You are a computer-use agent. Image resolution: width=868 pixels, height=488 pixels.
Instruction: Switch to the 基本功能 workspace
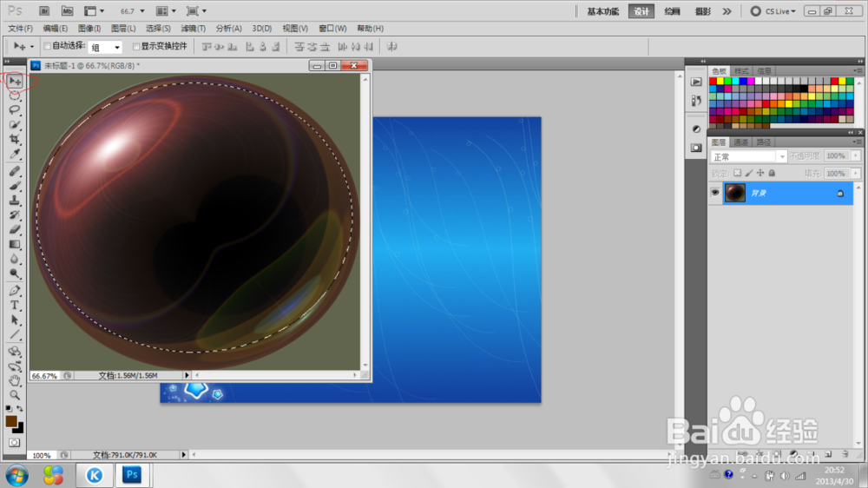tap(603, 11)
